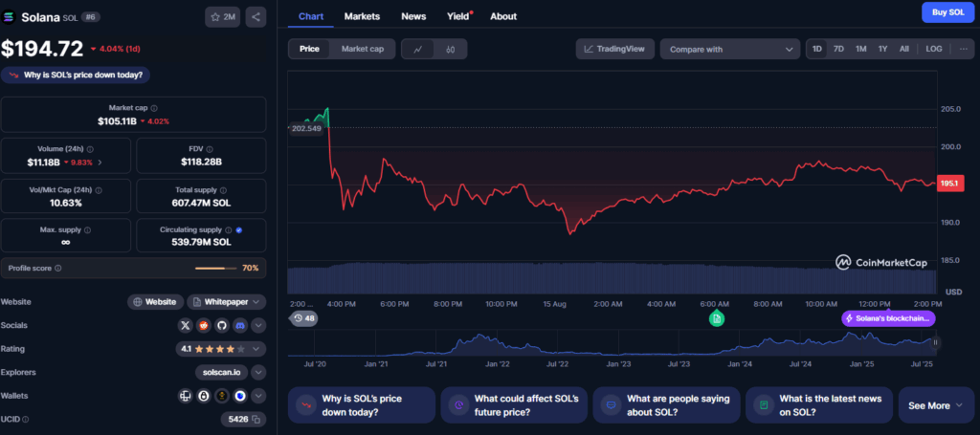Click the Buy SOL button

point(948,12)
